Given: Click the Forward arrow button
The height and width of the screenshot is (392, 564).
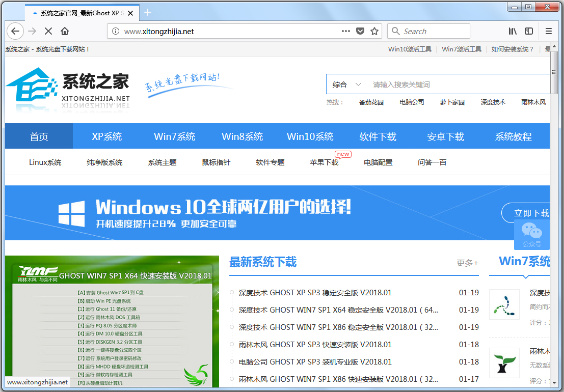Looking at the screenshot, I should tap(33, 31).
